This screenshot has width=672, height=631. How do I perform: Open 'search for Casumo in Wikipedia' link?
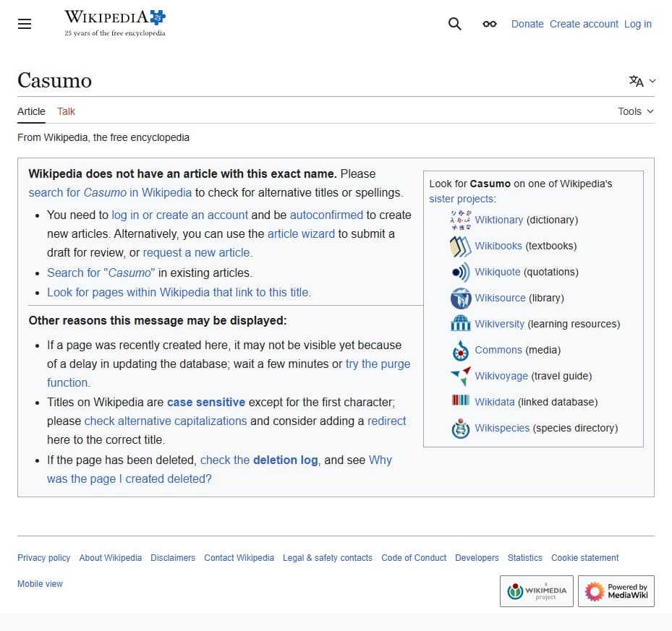[110, 193]
